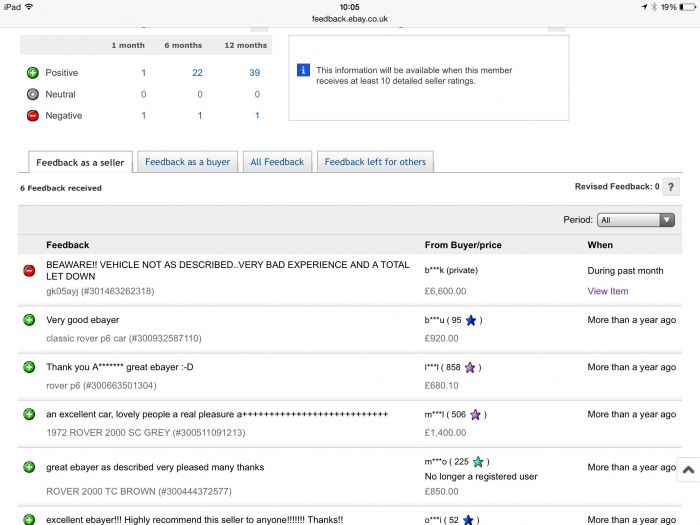The height and width of the screenshot is (525, 700).
Task: Click the 'rover p6 (#300663501304)' text
Action: coord(101,385)
